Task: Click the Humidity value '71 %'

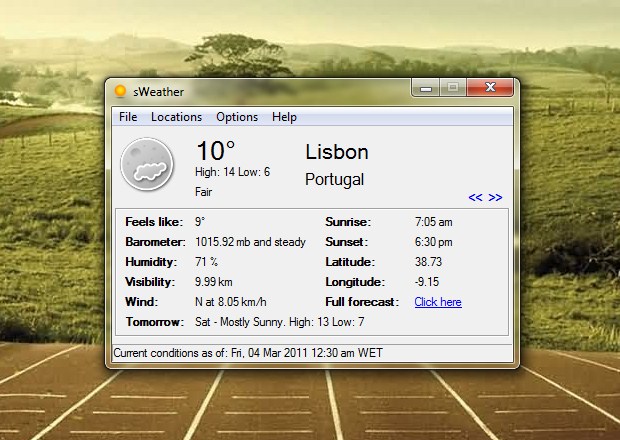Action: (206, 262)
